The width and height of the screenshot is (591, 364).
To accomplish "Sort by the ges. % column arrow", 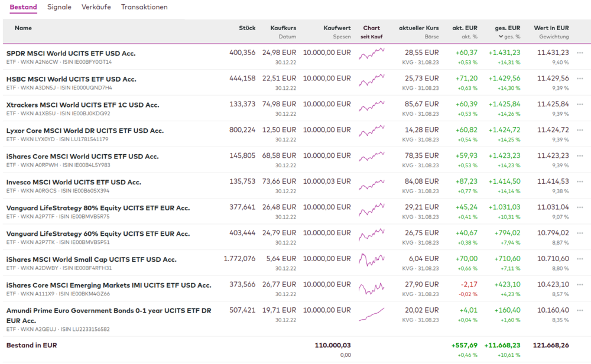I will (500, 37).
